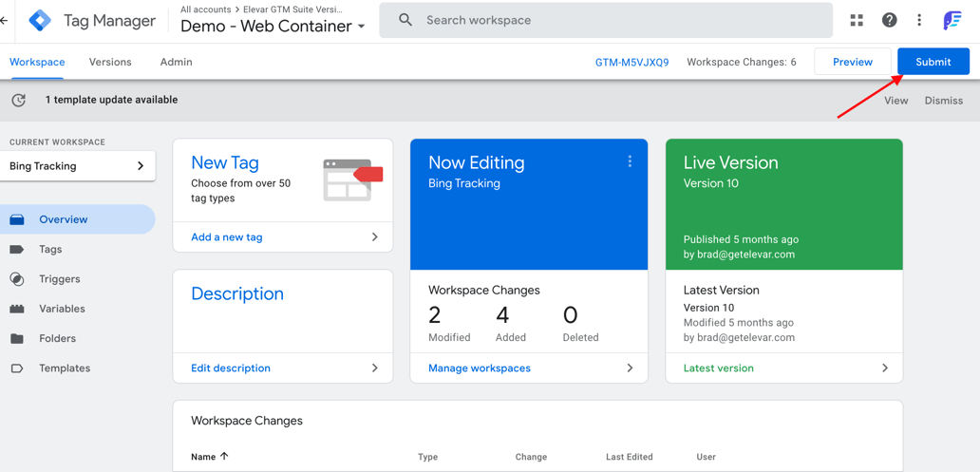Image resolution: width=980 pixels, height=472 pixels.
Task: Click the Elevar GTM Suite breadcrumb
Action: click(x=293, y=9)
